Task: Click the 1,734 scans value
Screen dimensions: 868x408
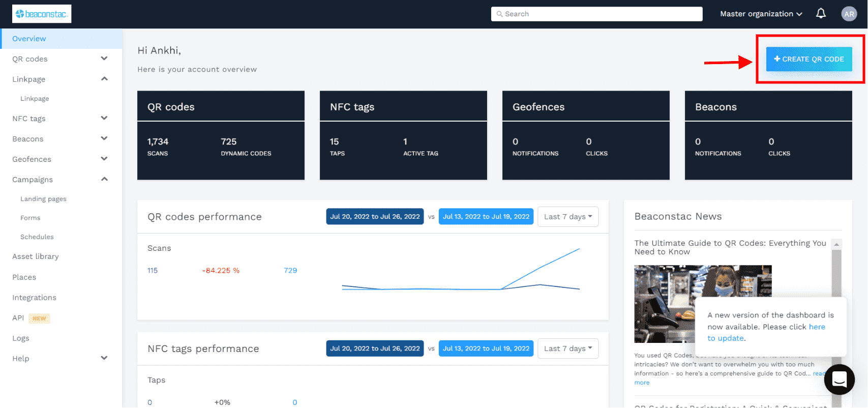Action: (x=158, y=142)
